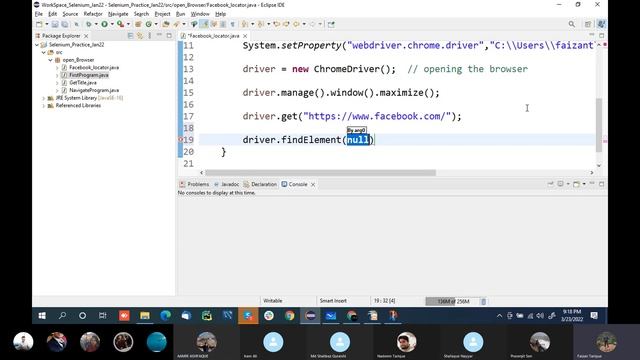The width and height of the screenshot is (640, 360).
Task: Click Next Annotation toolbar icon
Action: point(245,24)
